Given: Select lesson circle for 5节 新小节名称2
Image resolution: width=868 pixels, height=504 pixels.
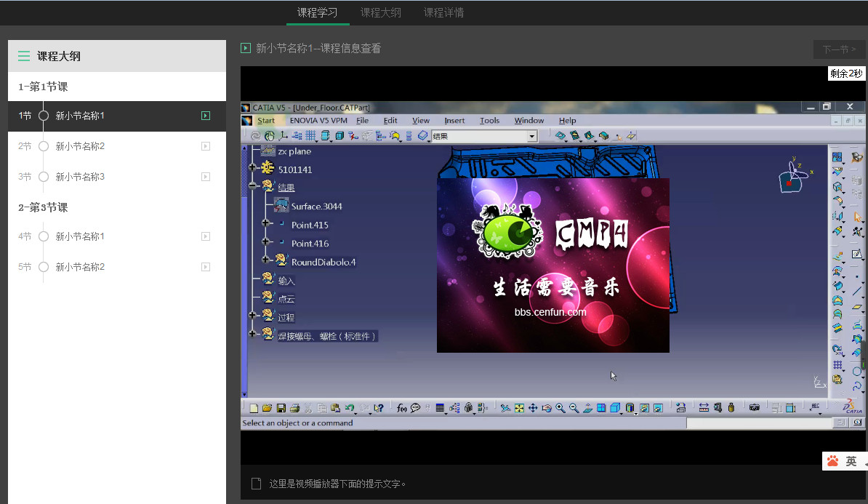Looking at the screenshot, I should [x=44, y=267].
